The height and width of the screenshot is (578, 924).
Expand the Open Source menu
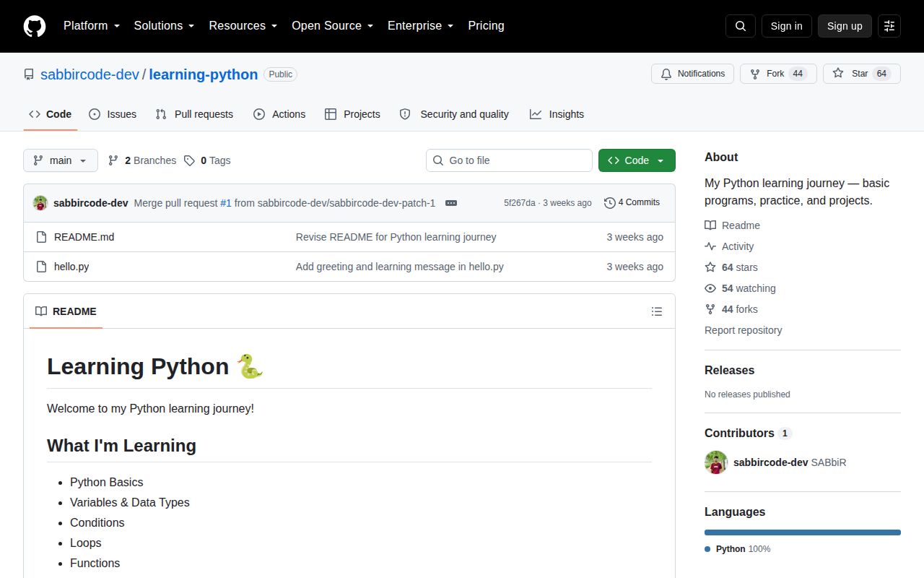pyautogui.click(x=332, y=26)
